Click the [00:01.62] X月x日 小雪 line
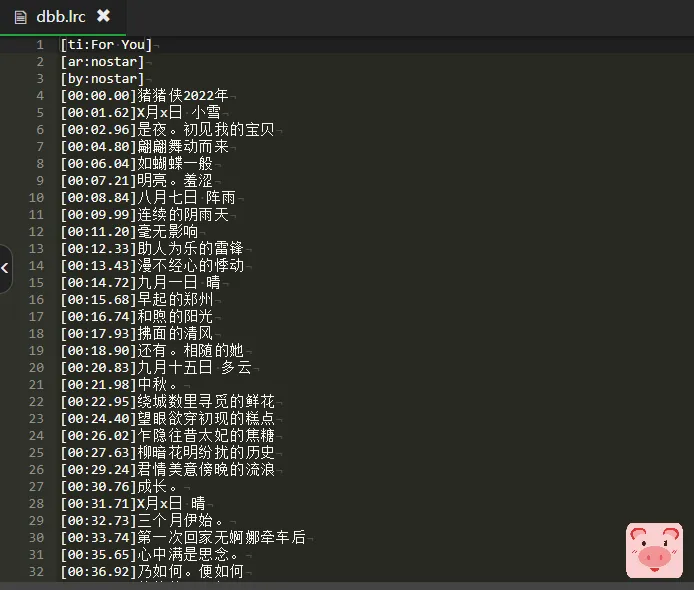The height and width of the screenshot is (590, 694). 140,112
